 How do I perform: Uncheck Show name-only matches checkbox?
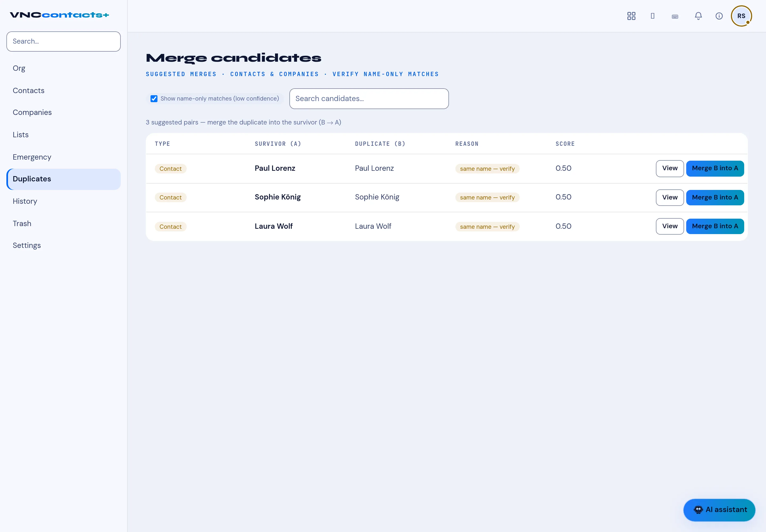pyautogui.click(x=154, y=99)
